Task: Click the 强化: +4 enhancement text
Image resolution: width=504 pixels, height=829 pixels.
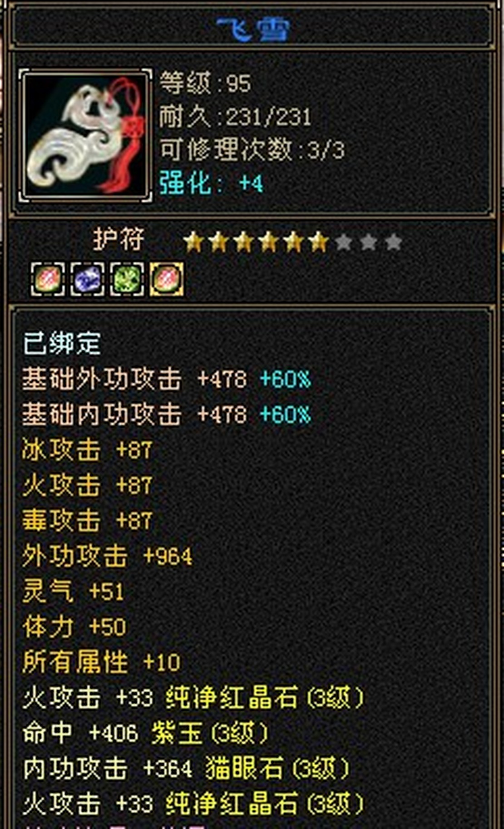Action: 211,183
